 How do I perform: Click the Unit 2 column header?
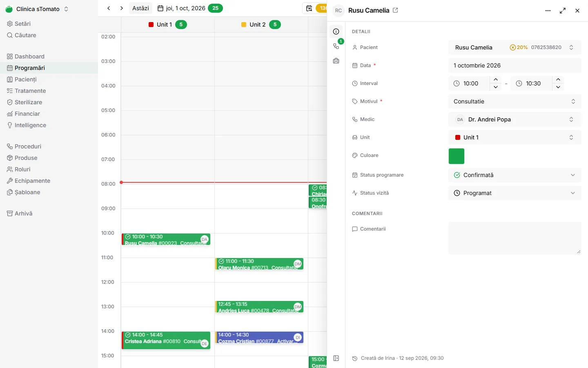coord(261,25)
